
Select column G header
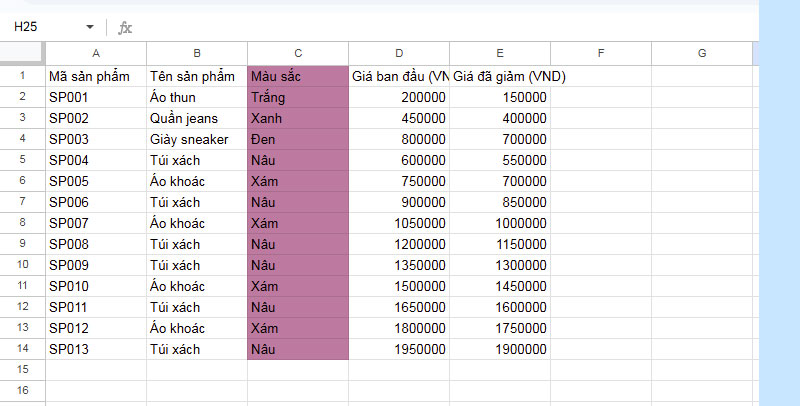[x=702, y=53]
